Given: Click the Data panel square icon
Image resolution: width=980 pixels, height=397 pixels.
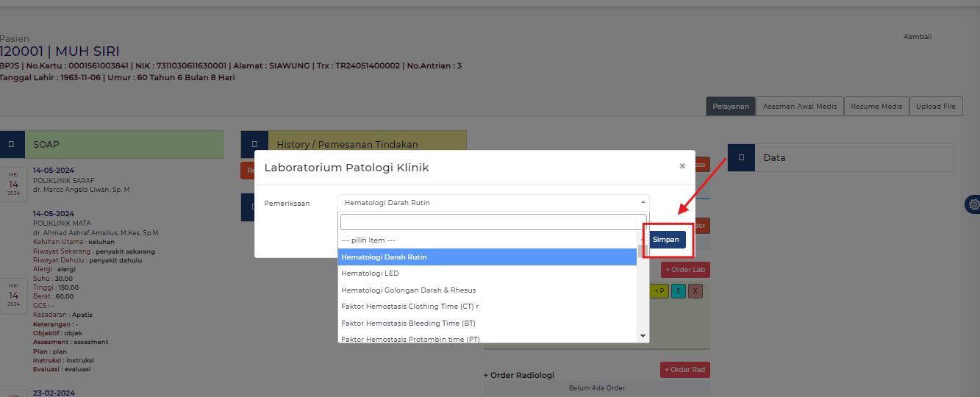Looking at the screenshot, I should point(741,157).
